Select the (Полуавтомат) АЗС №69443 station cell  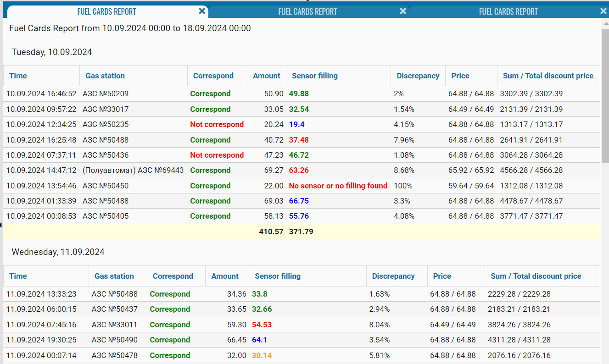pos(133,170)
